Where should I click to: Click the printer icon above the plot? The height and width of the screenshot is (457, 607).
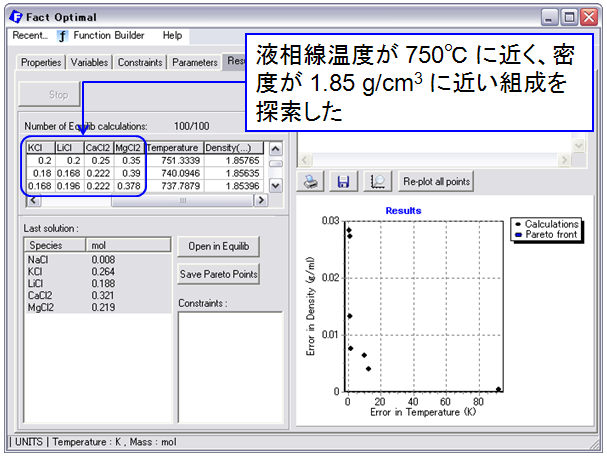(x=311, y=182)
